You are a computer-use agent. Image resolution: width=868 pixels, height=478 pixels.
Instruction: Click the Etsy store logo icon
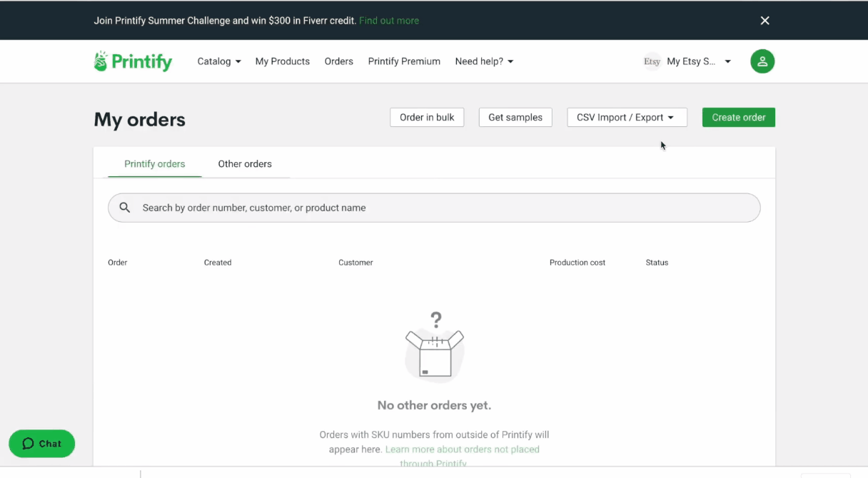tap(652, 61)
